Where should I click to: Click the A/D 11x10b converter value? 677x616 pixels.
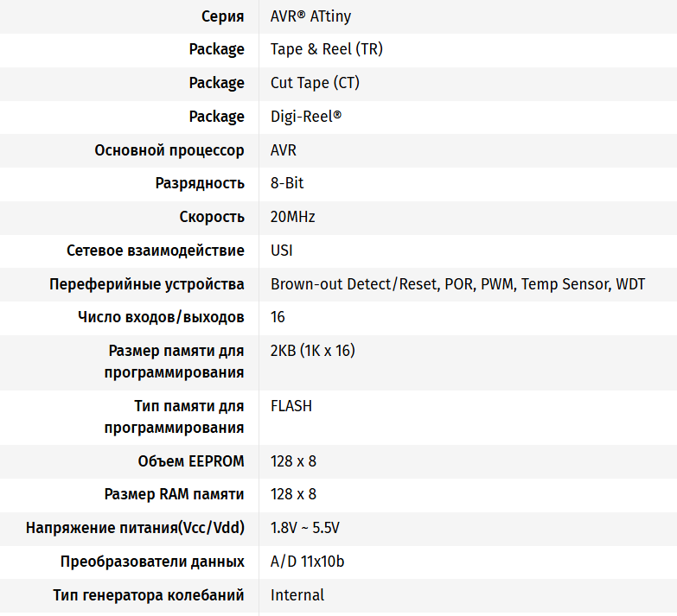click(307, 562)
